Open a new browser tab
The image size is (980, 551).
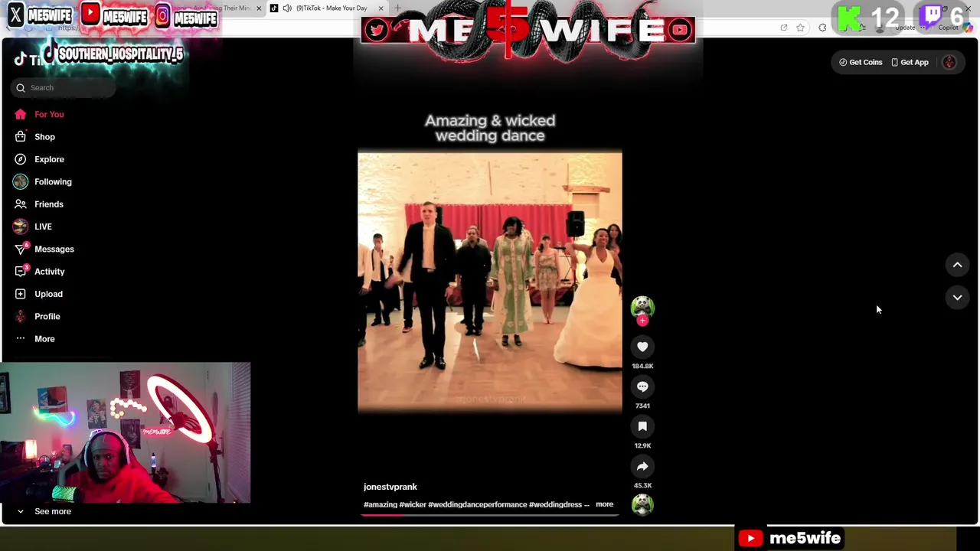pos(397,8)
